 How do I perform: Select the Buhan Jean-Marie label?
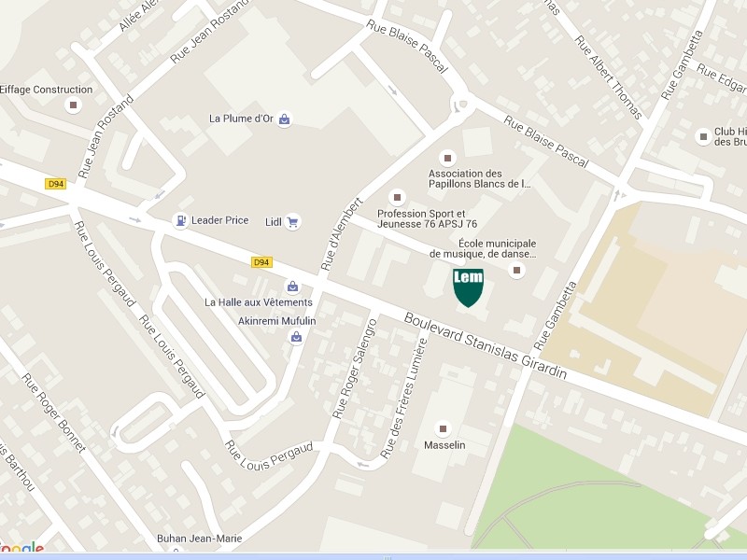click(x=200, y=539)
